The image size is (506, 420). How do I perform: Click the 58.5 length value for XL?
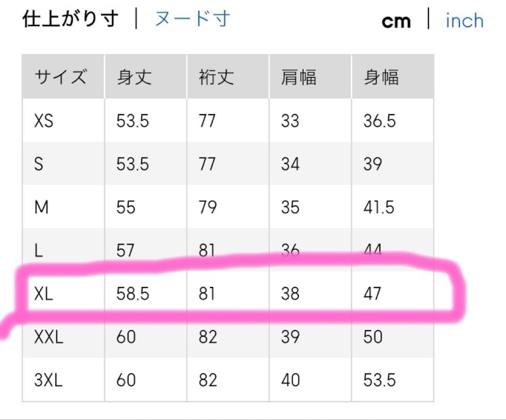133,294
